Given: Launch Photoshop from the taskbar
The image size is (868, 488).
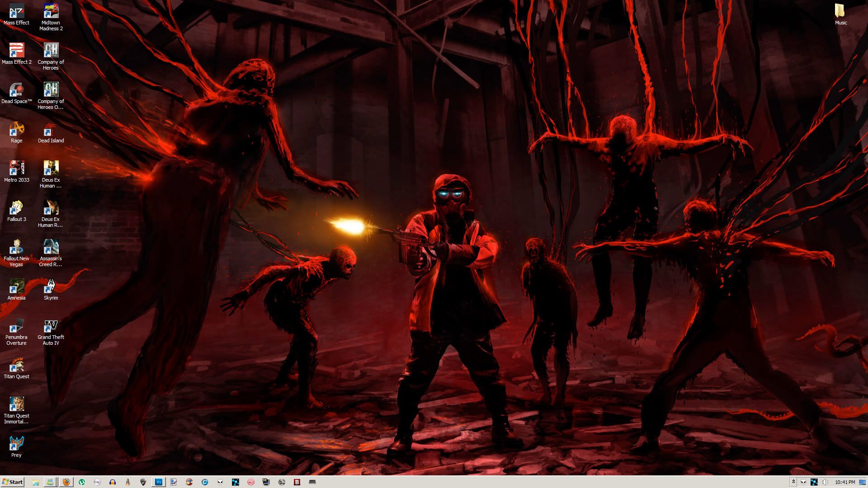Looking at the screenshot, I should click(x=159, y=482).
